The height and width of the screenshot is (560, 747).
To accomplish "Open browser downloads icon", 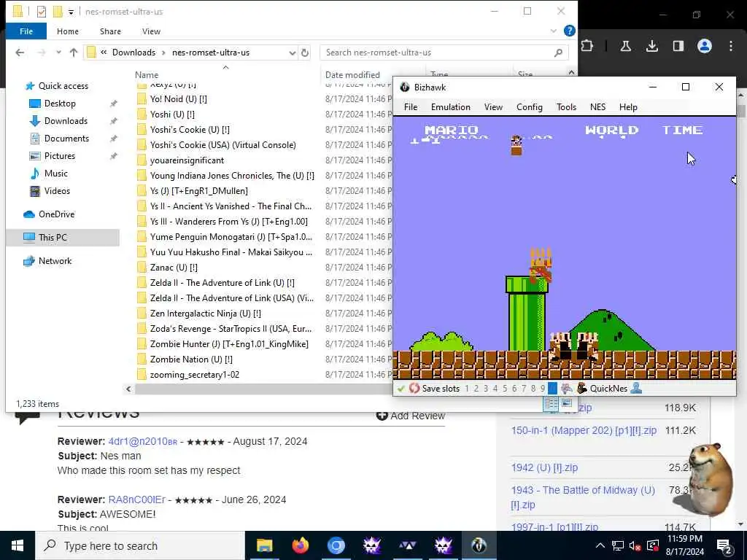I will coord(651,46).
